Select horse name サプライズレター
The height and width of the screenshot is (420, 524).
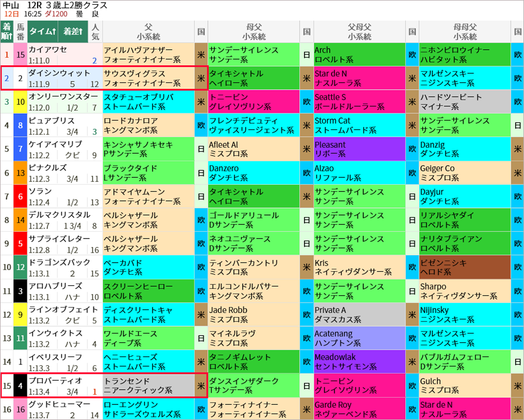pyautogui.click(x=59, y=239)
